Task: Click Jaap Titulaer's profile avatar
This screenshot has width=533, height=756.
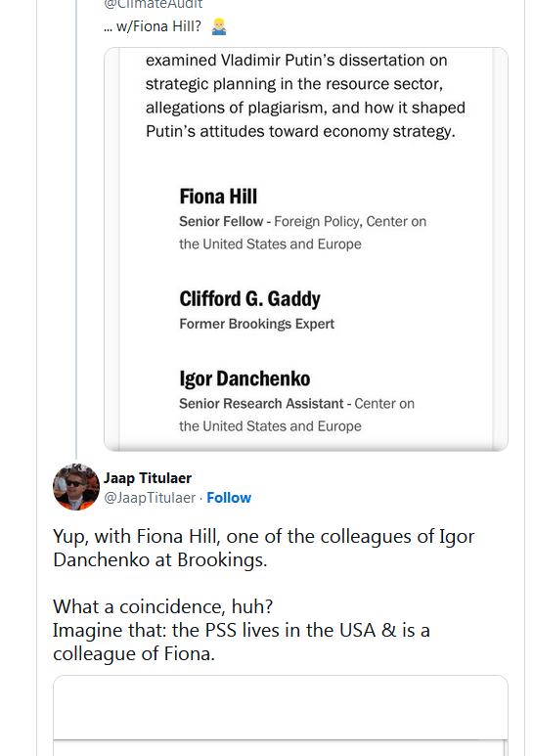Action: tap(76, 487)
